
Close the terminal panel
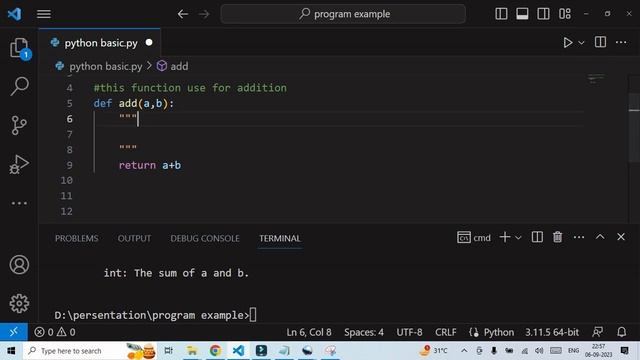pyautogui.click(x=621, y=237)
